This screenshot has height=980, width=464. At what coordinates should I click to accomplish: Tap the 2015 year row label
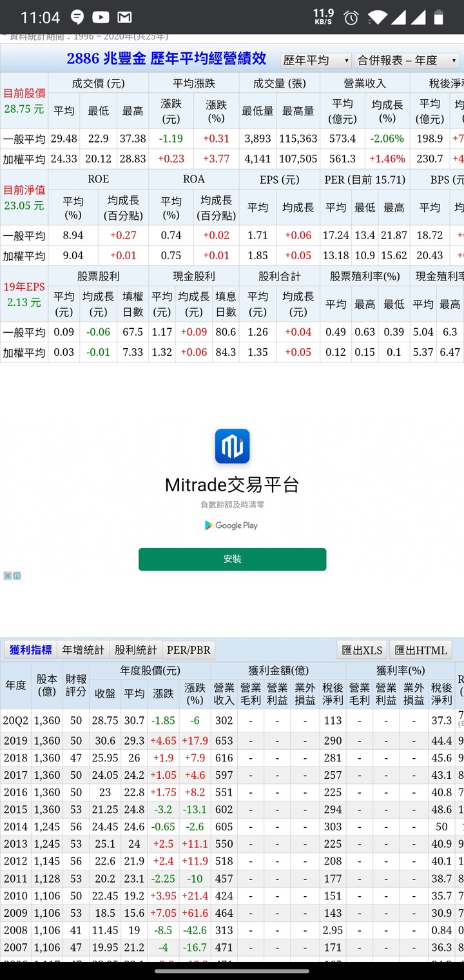(16, 810)
